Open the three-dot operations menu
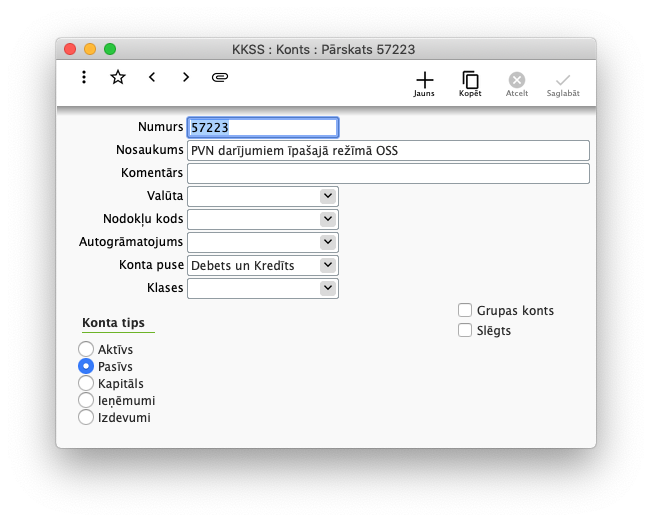Image resolution: width=652 pixels, height=522 pixels. (84, 77)
